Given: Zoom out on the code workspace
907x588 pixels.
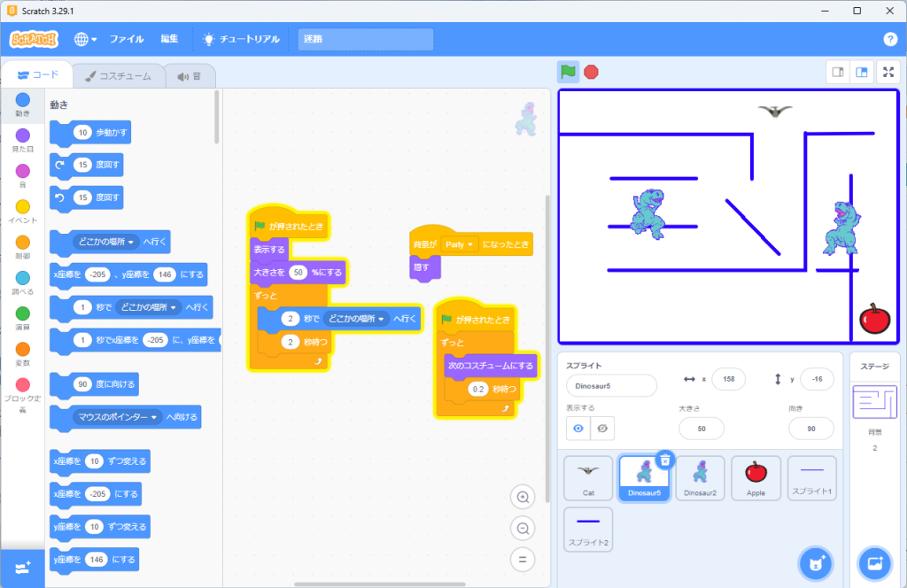Looking at the screenshot, I should point(523,529).
